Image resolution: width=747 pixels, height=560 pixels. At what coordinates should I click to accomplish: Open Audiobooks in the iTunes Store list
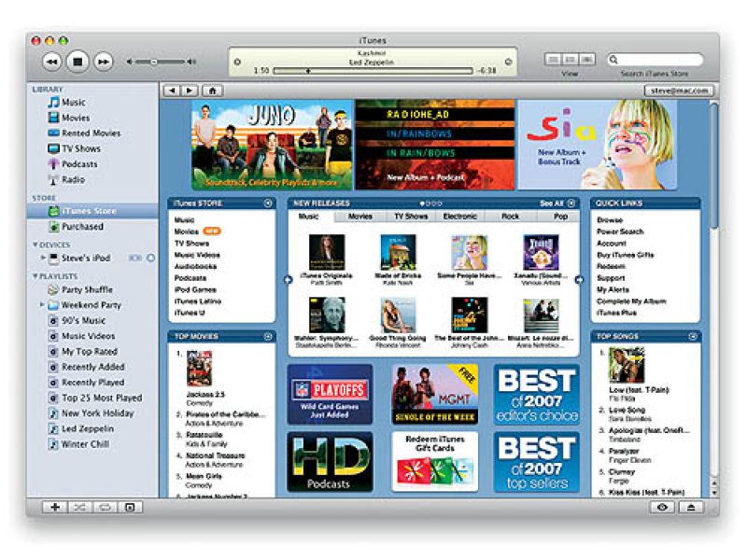(x=195, y=267)
